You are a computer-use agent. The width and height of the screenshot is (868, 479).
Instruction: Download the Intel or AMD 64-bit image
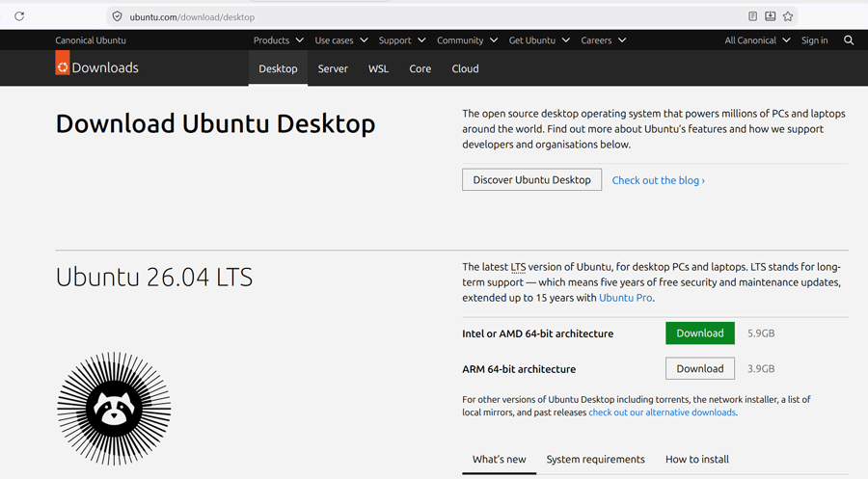(x=700, y=333)
